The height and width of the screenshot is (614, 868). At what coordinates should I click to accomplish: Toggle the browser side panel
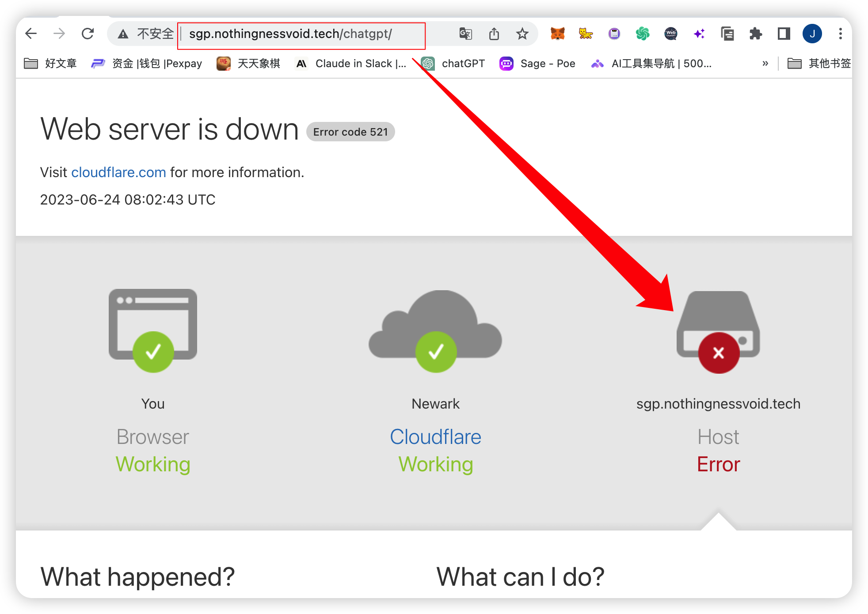784,34
